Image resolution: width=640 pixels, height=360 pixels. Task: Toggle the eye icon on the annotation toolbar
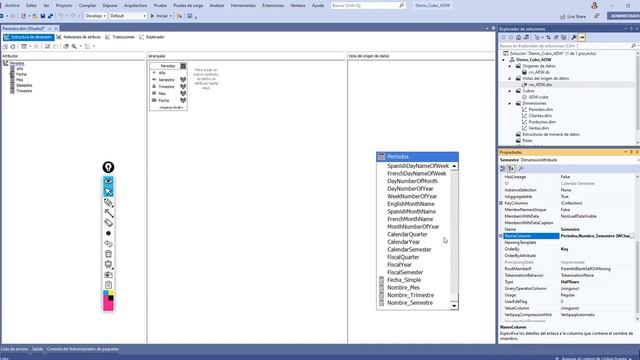pos(108,181)
